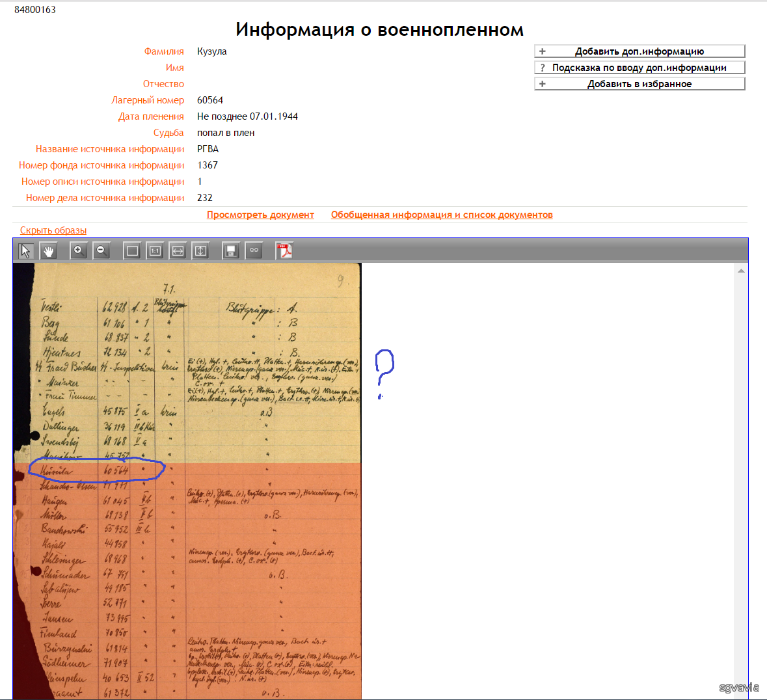This screenshot has width=767, height=700.
Task: Select the arrow pointer tool
Action: point(25,251)
